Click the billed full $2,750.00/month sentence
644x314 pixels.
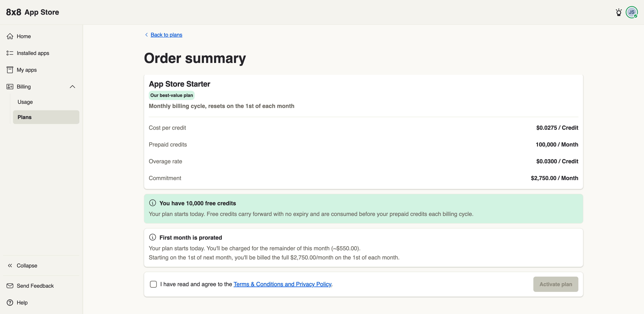[274, 258]
